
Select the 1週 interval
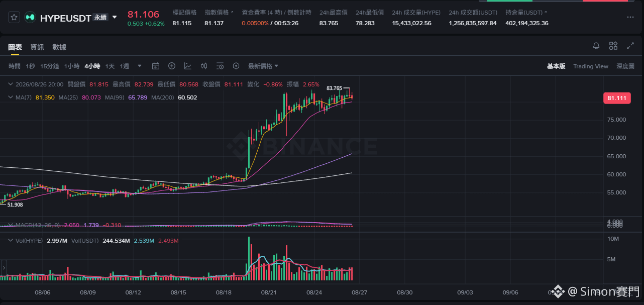click(125, 66)
